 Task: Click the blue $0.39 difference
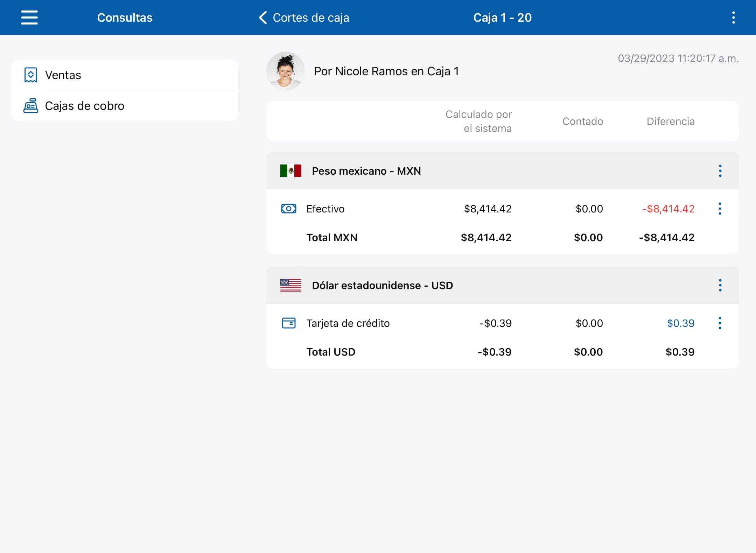[681, 323]
